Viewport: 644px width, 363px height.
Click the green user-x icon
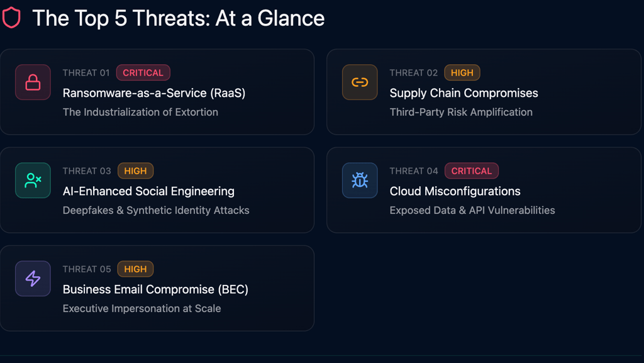pyautogui.click(x=33, y=181)
